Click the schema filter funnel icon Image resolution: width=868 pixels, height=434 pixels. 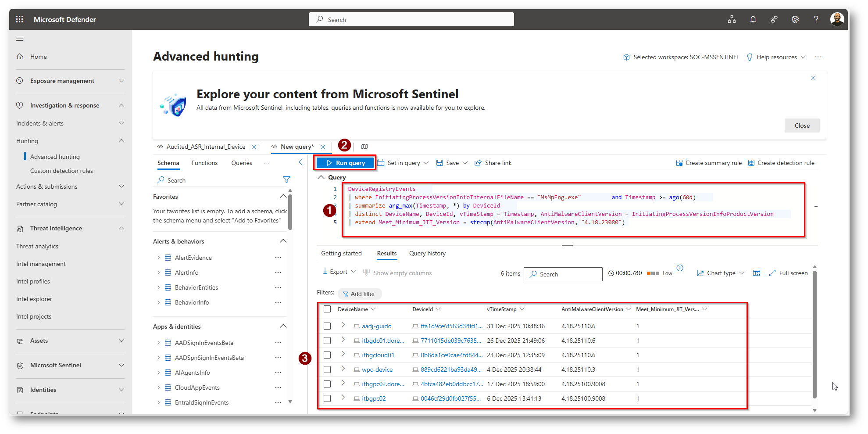point(286,179)
